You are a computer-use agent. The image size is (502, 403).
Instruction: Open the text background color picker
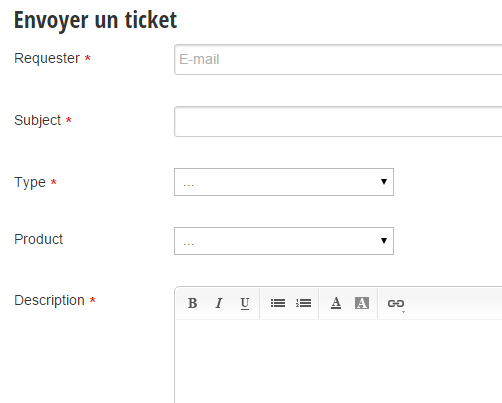click(362, 303)
